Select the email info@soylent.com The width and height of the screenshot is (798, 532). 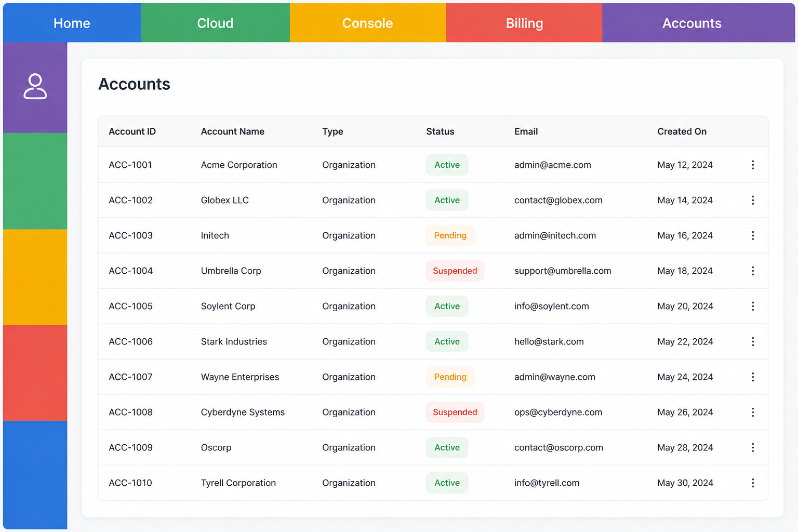[552, 306]
